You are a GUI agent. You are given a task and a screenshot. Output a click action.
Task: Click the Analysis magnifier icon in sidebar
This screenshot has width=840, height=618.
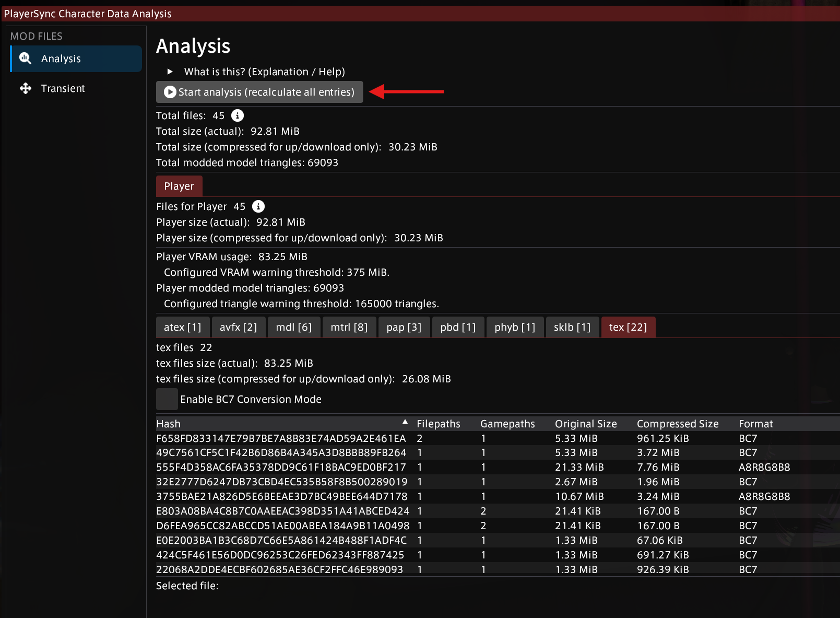click(x=25, y=59)
